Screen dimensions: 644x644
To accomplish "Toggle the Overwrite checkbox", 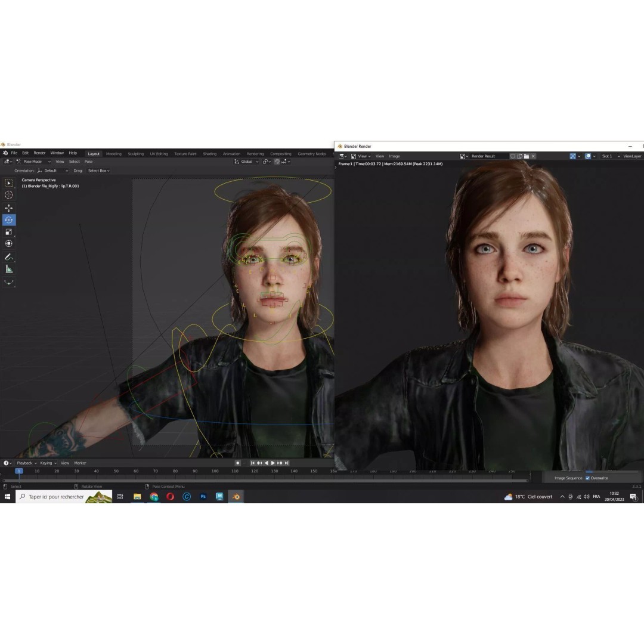I will (588, 478).
